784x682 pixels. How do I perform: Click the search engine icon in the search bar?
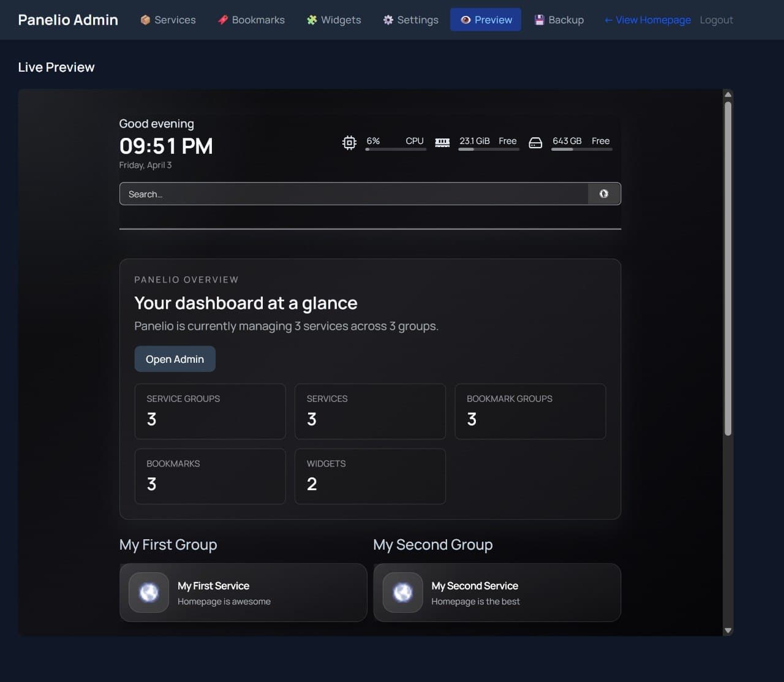click(x=604, y=194)
